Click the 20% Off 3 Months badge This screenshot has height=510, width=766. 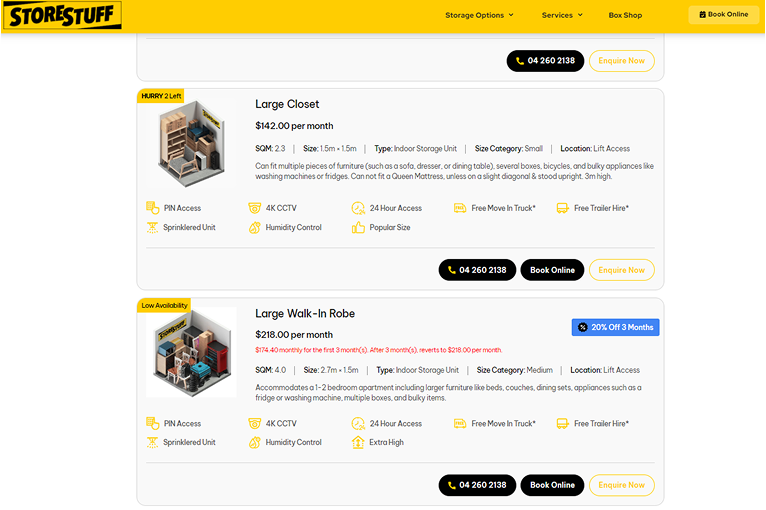click(x=615, y=327)
